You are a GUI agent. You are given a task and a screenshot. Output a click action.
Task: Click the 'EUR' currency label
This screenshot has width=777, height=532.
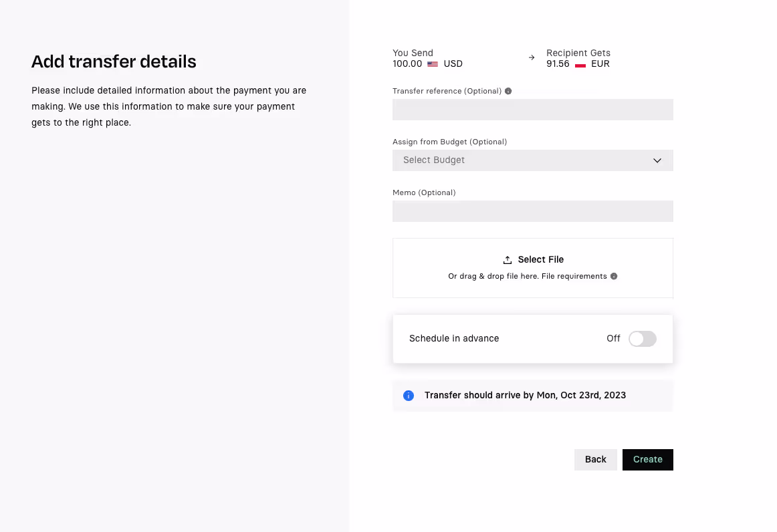600,64
